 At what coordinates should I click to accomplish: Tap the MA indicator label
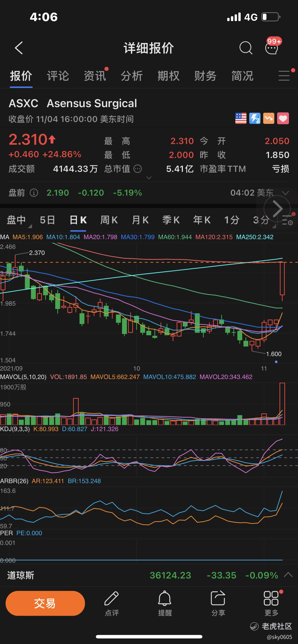5,237
